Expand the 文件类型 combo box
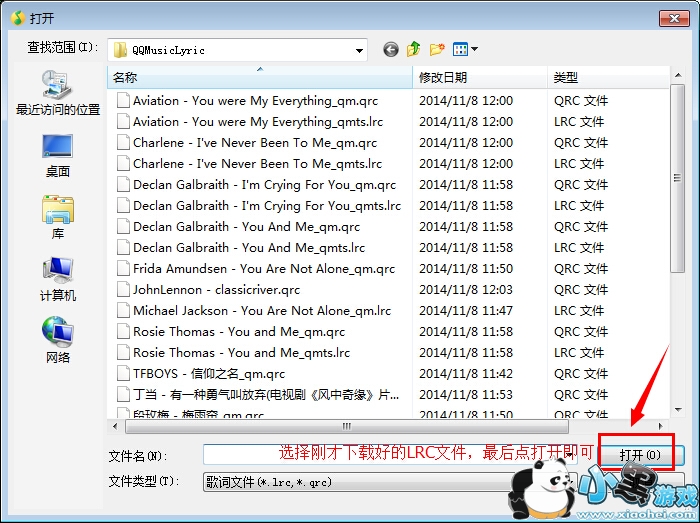 tap(390, 482)
